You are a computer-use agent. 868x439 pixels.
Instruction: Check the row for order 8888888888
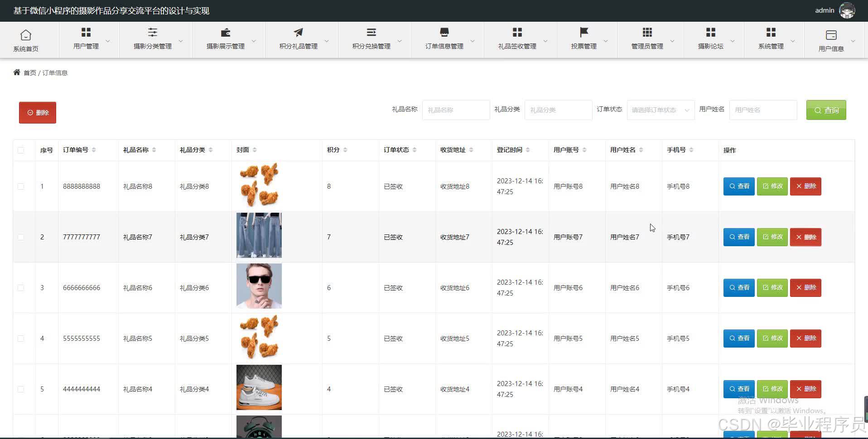(x=21, y=186)
